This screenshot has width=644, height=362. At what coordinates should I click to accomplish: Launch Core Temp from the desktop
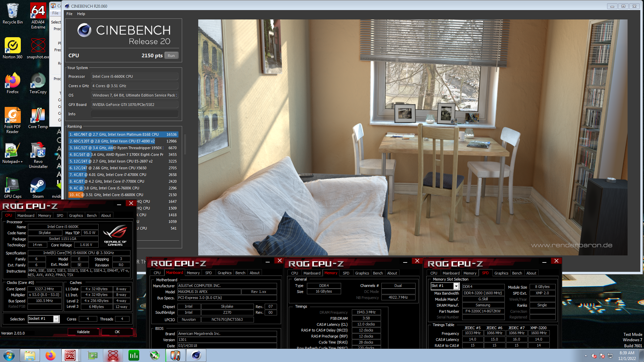38,118
